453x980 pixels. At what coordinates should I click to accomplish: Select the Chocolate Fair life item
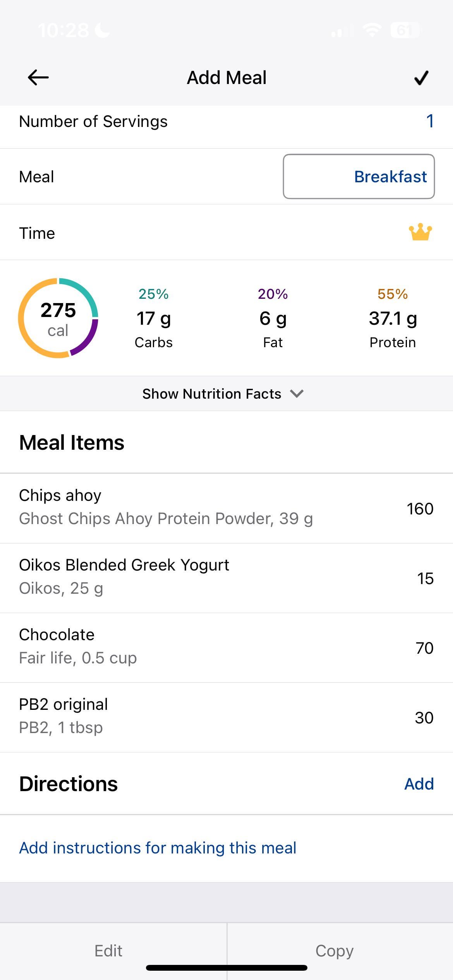click(x=226, y=648)
